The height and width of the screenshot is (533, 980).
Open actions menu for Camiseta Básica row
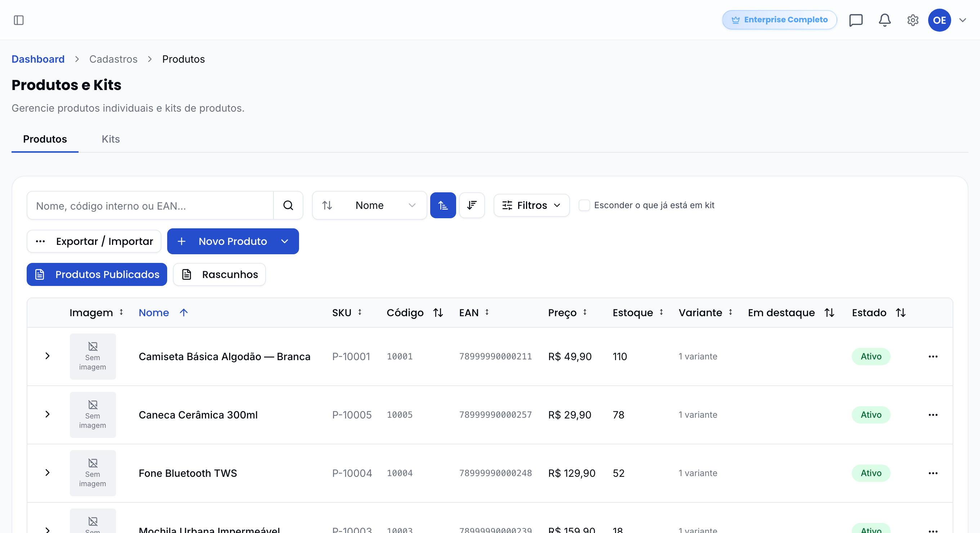coord(933,357)
